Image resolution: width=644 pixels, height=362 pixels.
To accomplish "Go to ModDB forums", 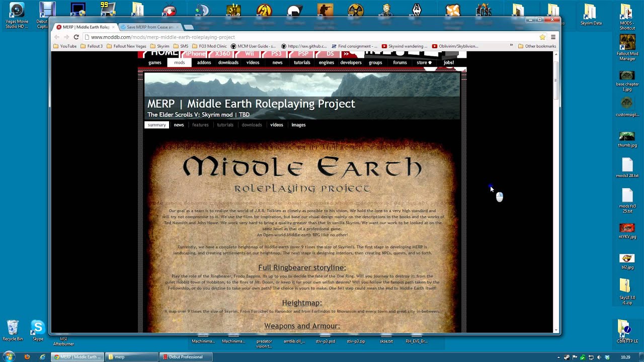I will click(400, 62).
